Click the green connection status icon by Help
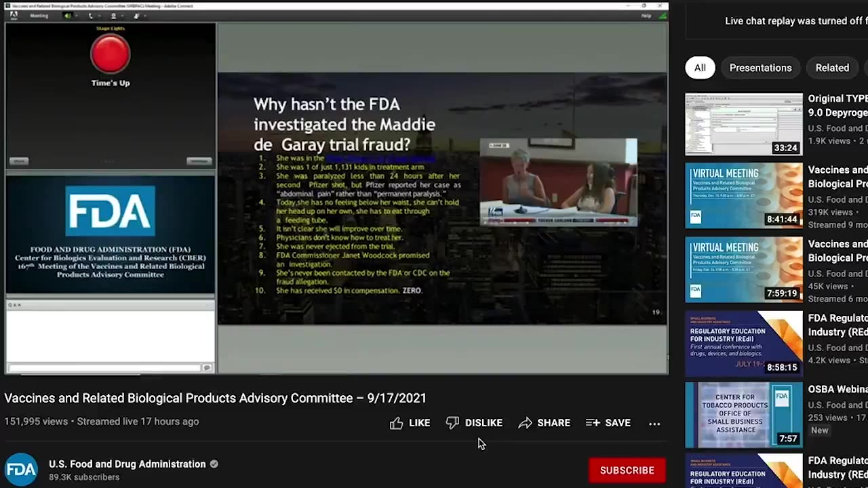Viewport: 868px width, 488px height. 663,16
